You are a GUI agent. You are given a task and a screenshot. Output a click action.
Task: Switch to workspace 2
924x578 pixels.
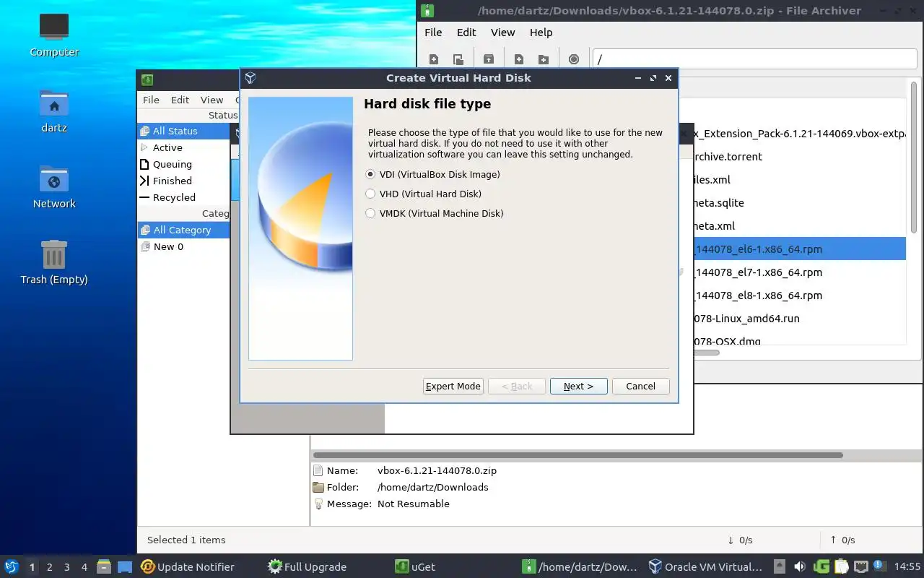click(49, 567)
